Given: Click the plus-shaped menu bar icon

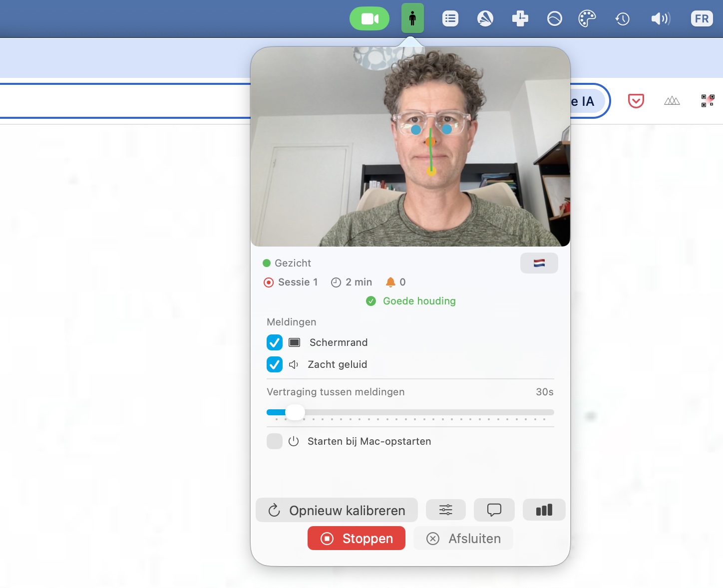Looking at the screenshot, I should (520, 19).
